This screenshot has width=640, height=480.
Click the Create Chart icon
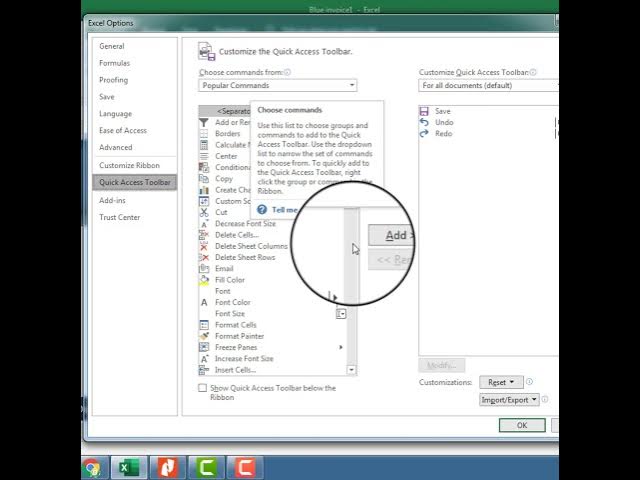pyautogui.click(x=204, y=190)
